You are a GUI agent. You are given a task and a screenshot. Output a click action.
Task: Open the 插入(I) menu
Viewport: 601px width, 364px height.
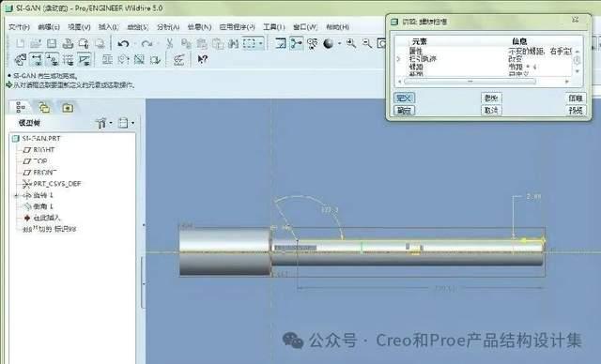109,27
